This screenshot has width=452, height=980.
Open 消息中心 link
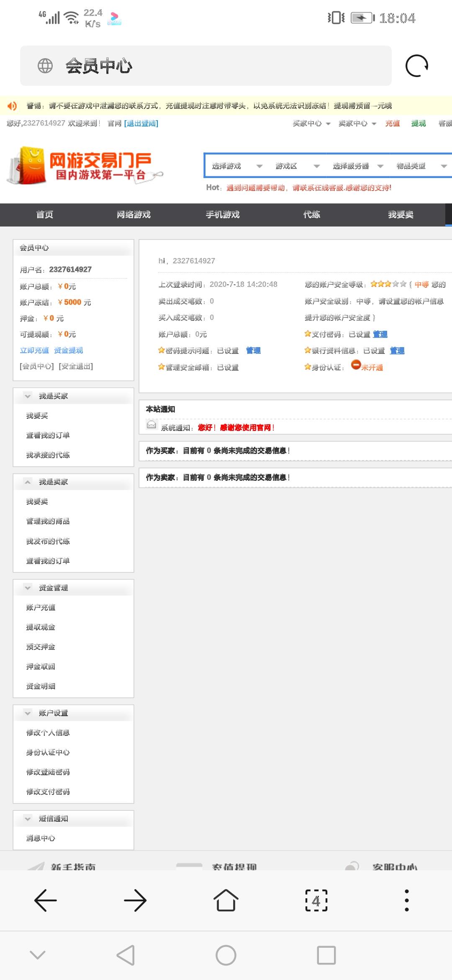[x=41, y=838]
